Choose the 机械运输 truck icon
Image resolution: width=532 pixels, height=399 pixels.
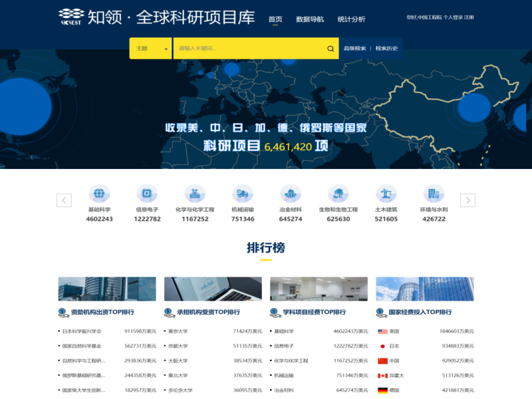(243, 194)
